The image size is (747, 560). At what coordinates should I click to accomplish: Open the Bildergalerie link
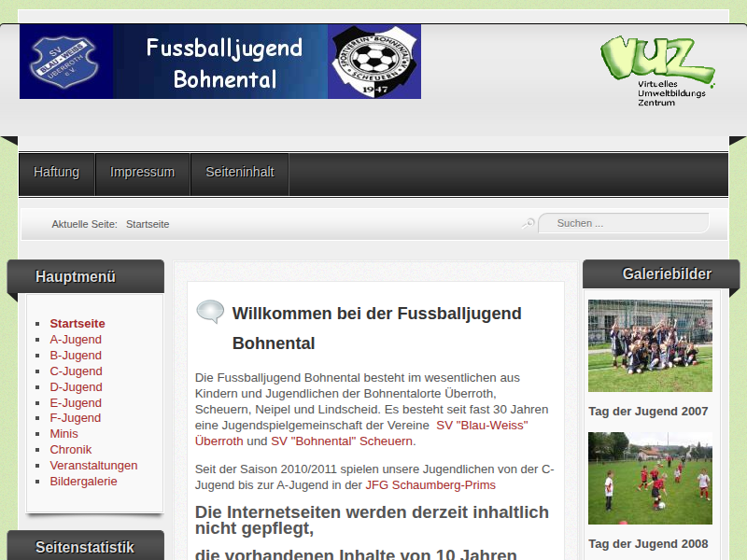(83, 482)
